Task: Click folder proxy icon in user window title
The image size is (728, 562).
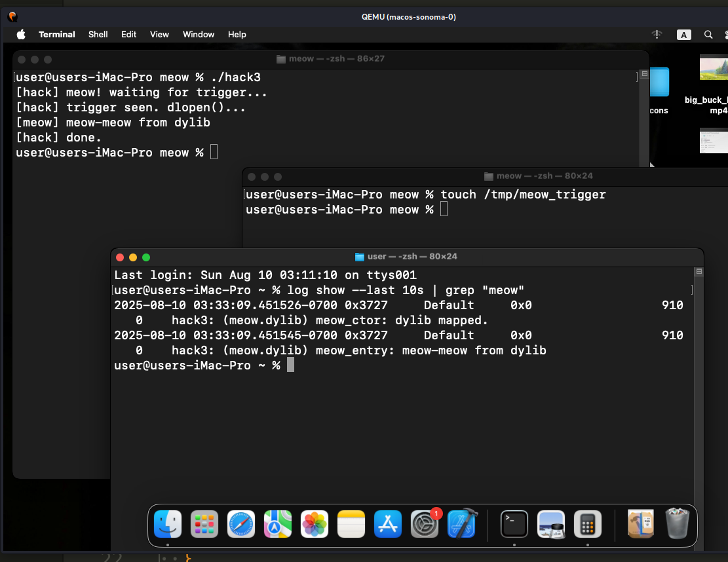Action: click(x=359, y=257)
